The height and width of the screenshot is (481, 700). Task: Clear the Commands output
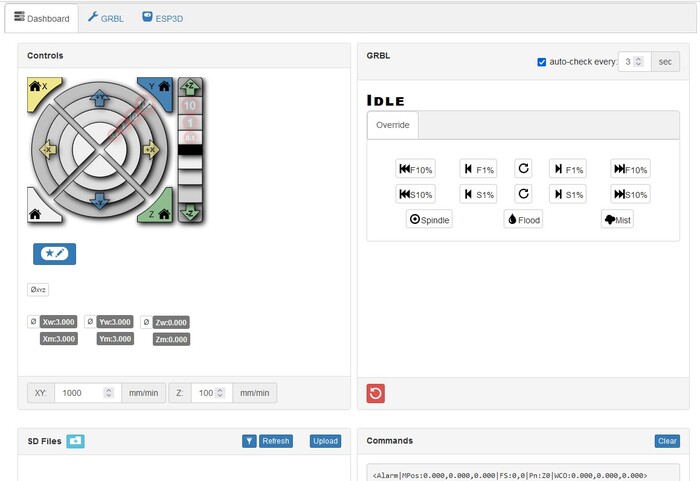click(667, 441)
